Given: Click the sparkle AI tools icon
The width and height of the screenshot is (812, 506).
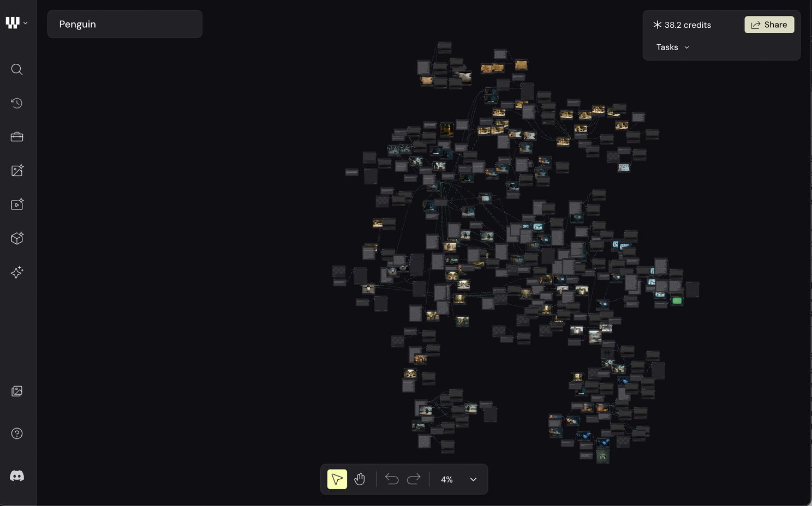Looking at the screenshot, I should pos(17,272).
